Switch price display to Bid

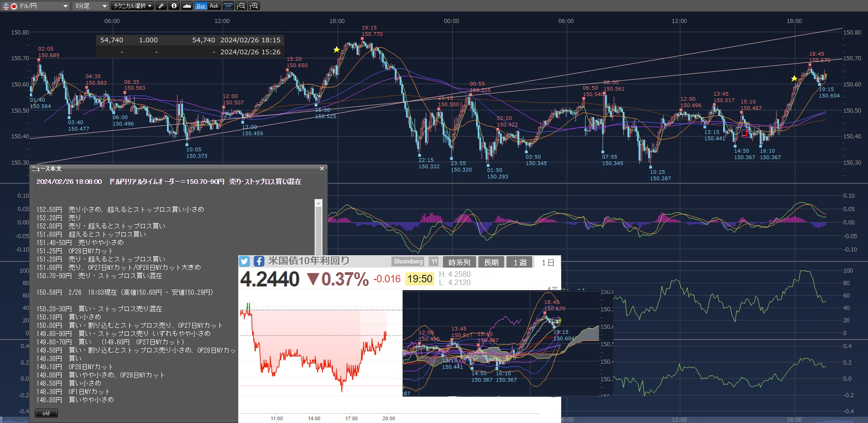click(201, 6)
